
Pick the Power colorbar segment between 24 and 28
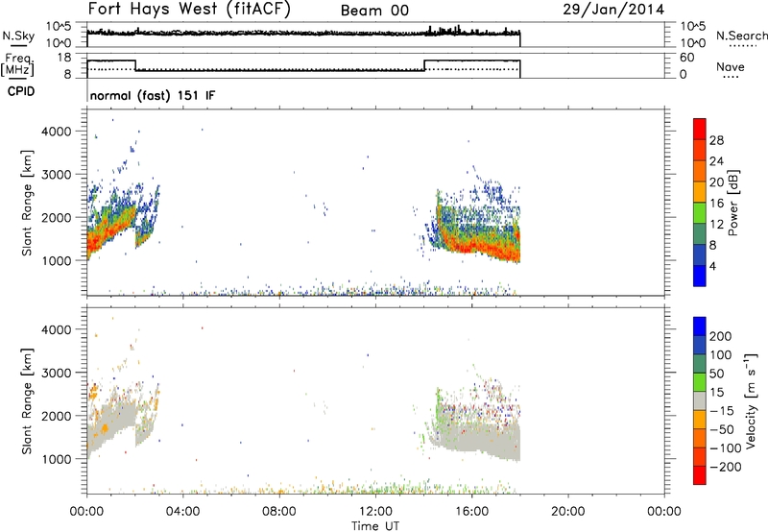coord(700,151)
